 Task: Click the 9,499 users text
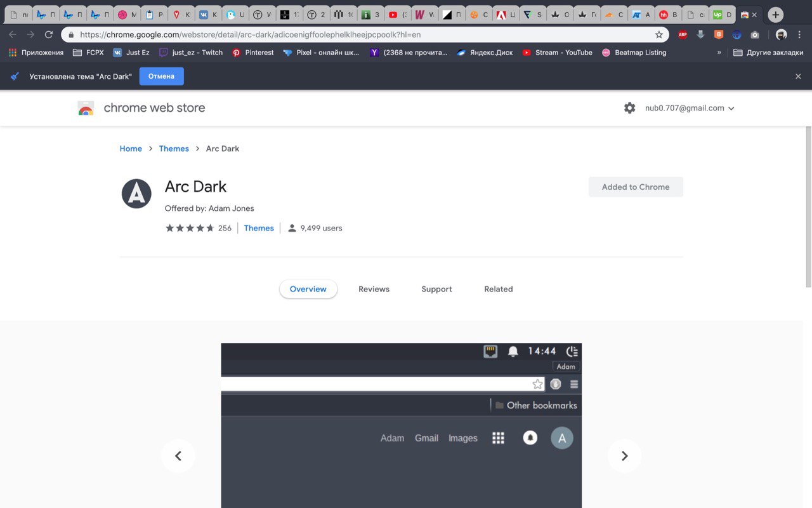[x=321, y=228]
